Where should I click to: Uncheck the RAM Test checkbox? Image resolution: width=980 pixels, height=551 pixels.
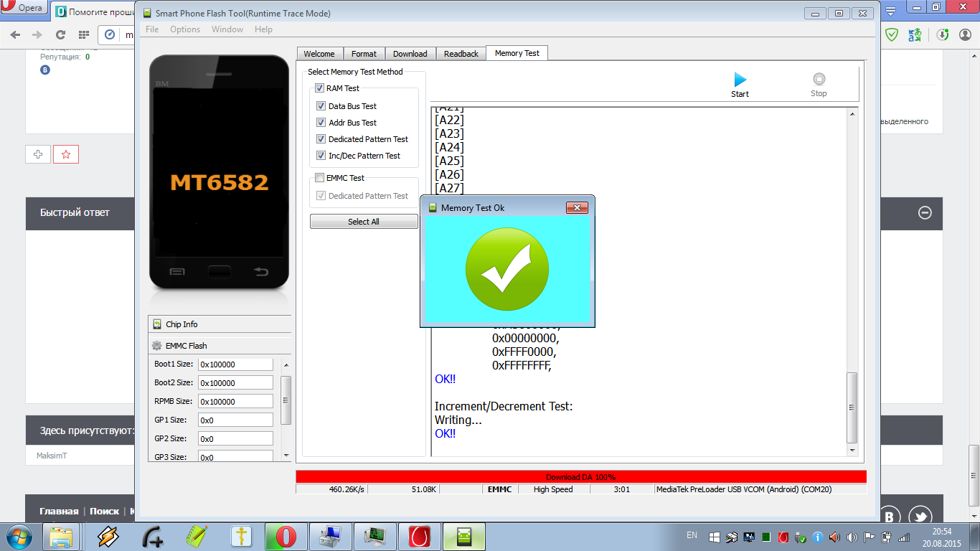319,88
